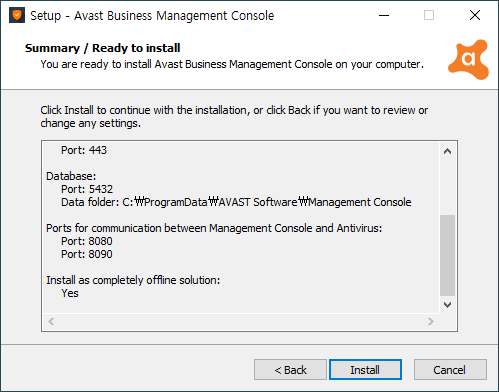Image resolution: width=499 pixels, height=392 pixels.
Task: Select the 'Database:' heading line
Action: (x=71, y=176)
